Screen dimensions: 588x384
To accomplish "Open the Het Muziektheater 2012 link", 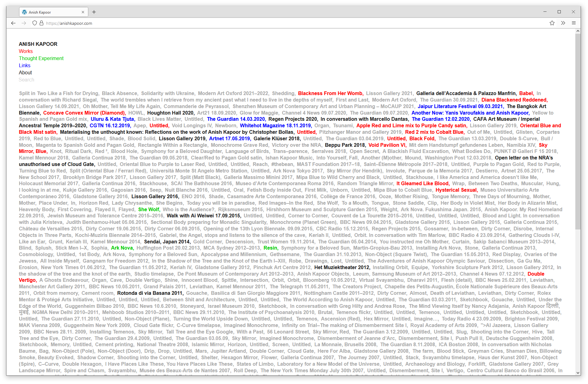I will 342,267.
